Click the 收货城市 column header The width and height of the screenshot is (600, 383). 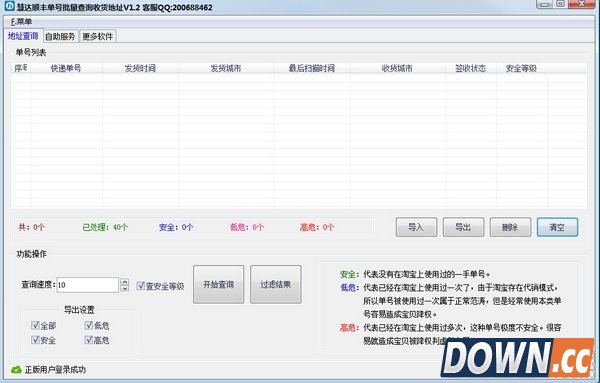(x=398, y=68)
